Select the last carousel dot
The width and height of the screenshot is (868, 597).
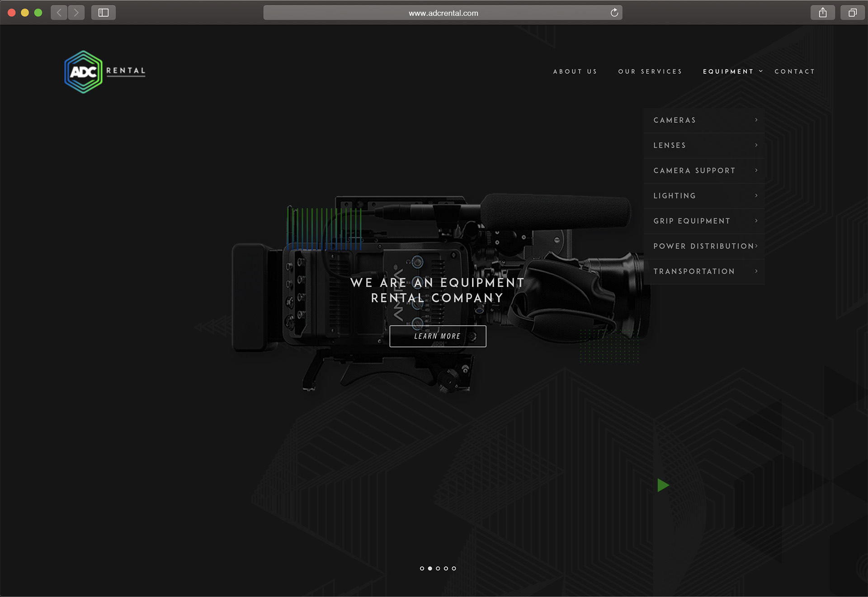coord(454,569)
